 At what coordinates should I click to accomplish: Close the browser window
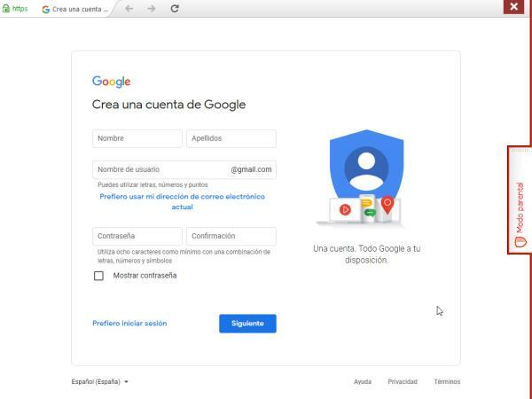coord(512,7)
